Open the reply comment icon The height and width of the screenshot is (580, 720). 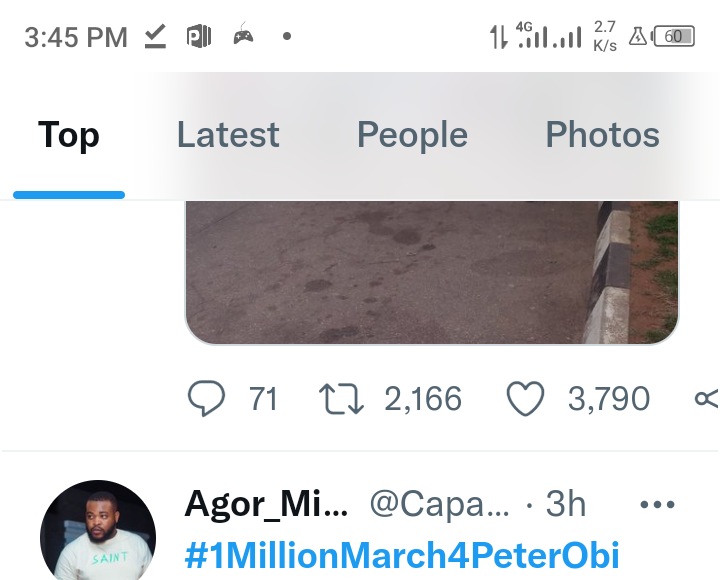206,398
